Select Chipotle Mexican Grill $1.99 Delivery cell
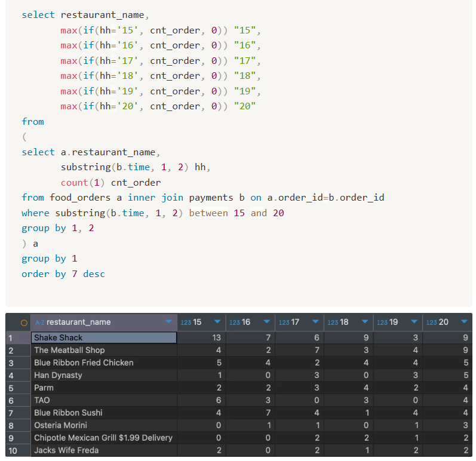This screenshot has width=476, height=461. (x=104, y=438)
